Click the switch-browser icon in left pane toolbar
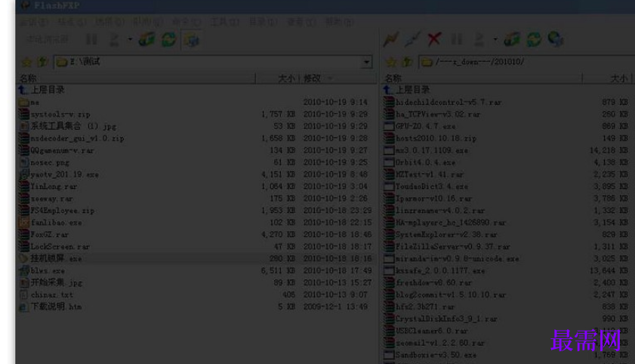The width and height of the screenshot is (635, 364). tap(191, 39)
